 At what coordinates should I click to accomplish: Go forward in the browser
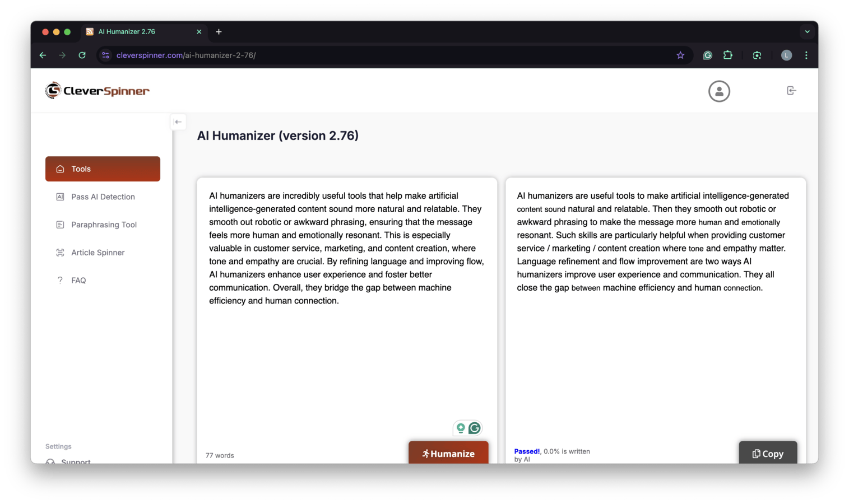point(62,55)
